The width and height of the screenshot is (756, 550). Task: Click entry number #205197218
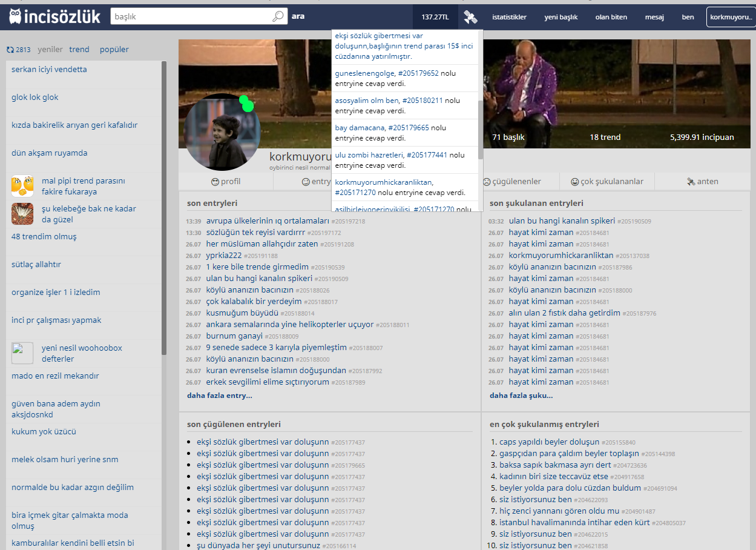point(348,222)
